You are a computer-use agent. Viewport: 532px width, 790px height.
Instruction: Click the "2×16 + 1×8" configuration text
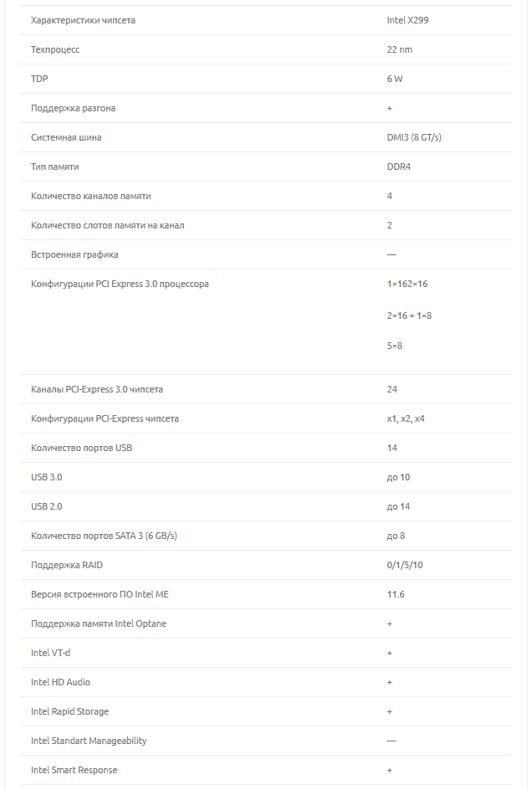click(x=409, y=315)
